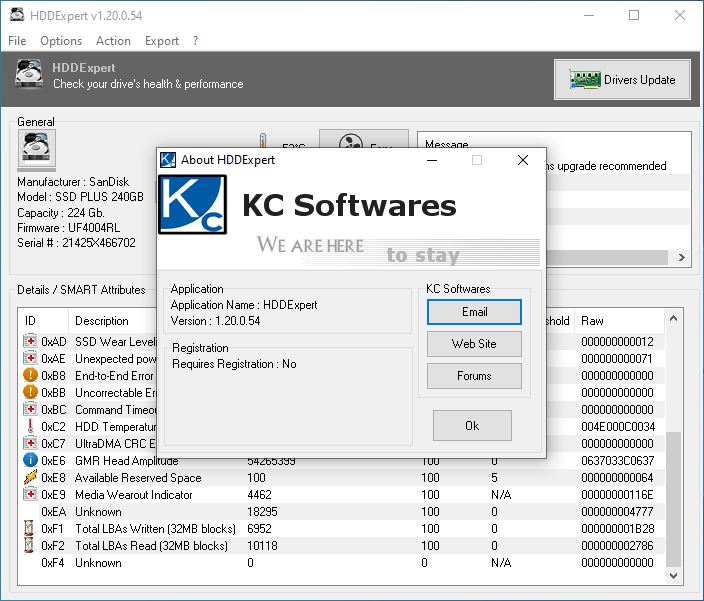
Task: Click 'Model : SSD PLUS 240GB' text
Action: coord(80,197)
